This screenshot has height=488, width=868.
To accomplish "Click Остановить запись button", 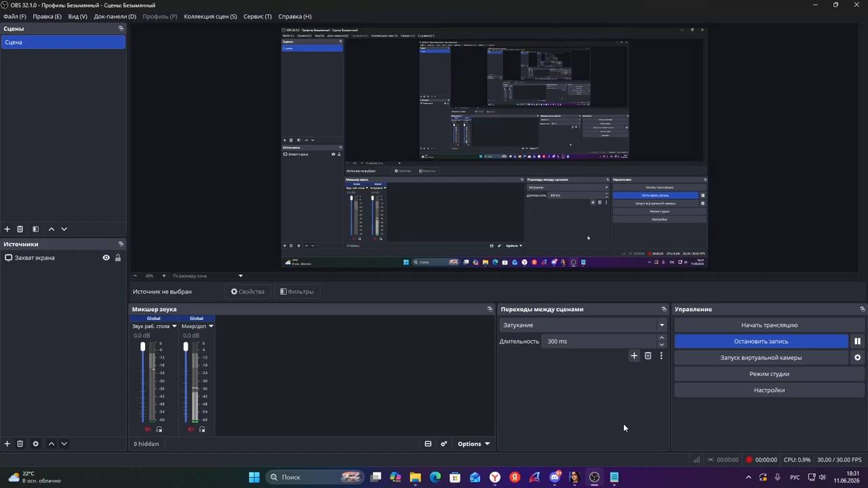I will (x=761, y=342).
